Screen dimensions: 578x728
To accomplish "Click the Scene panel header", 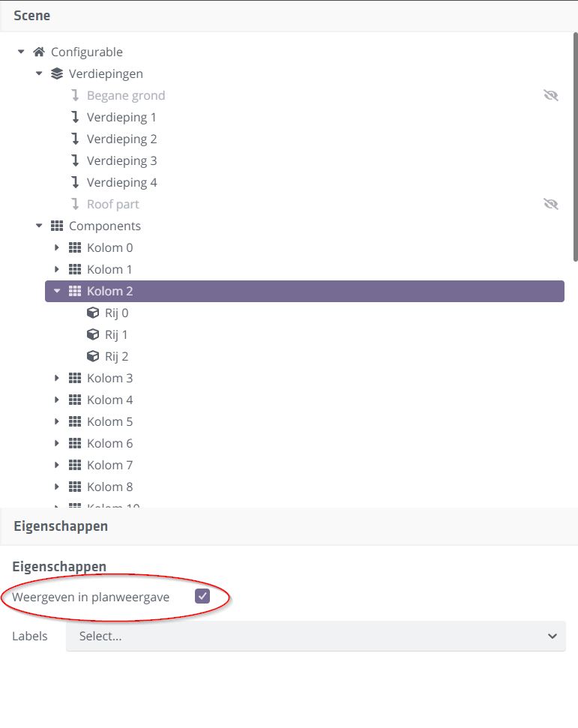I will [x=32, y=15].
